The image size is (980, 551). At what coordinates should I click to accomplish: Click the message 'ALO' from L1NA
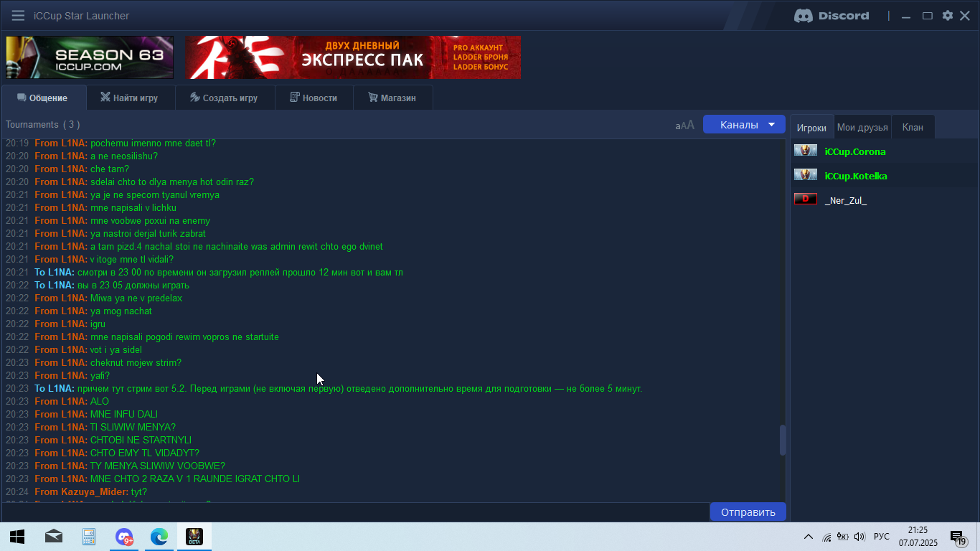pyautogui.click(x=100, y=402)
